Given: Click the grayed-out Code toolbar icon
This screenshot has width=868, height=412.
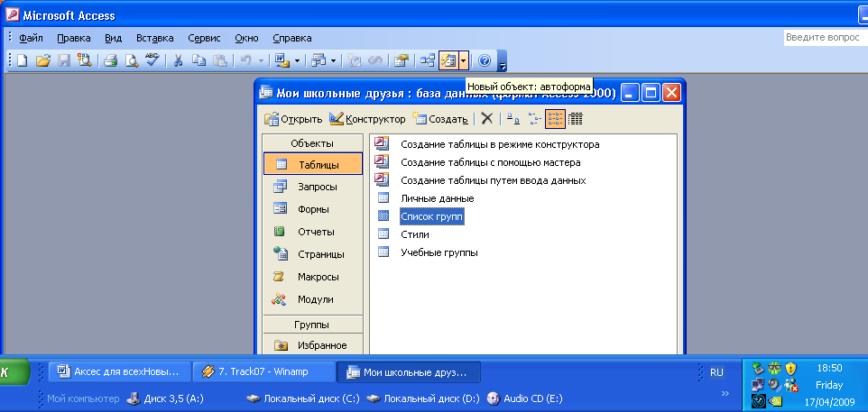Looking at the screenshot, I should tap(355, 60).
